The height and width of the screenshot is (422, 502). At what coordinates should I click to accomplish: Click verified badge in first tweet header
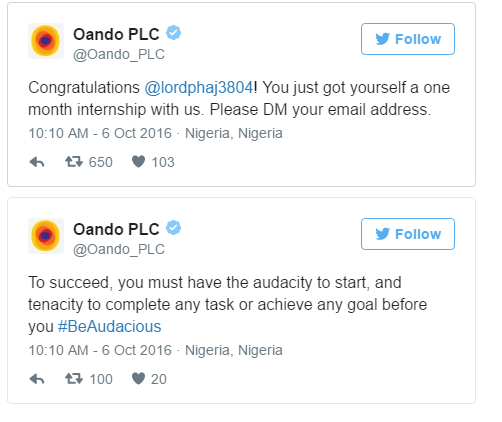(174, 33)
